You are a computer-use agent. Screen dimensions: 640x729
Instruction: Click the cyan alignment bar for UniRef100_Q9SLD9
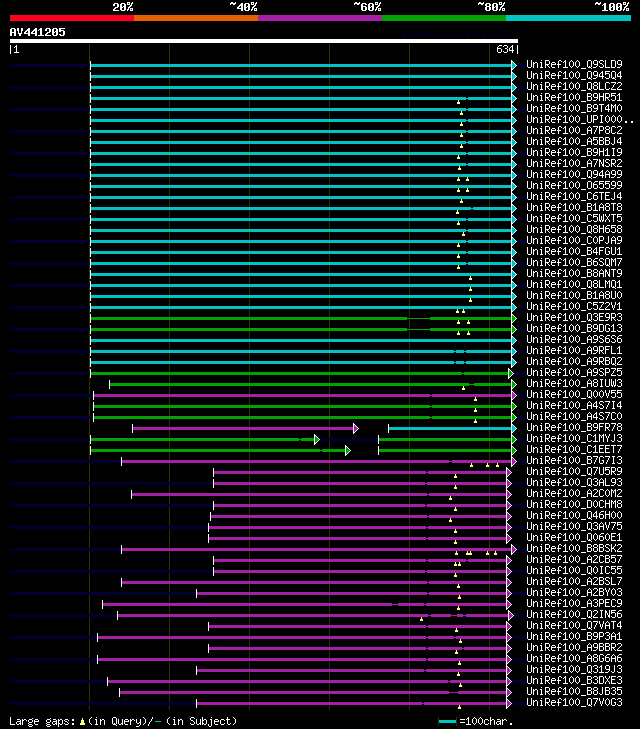click(x=301, y=66)
